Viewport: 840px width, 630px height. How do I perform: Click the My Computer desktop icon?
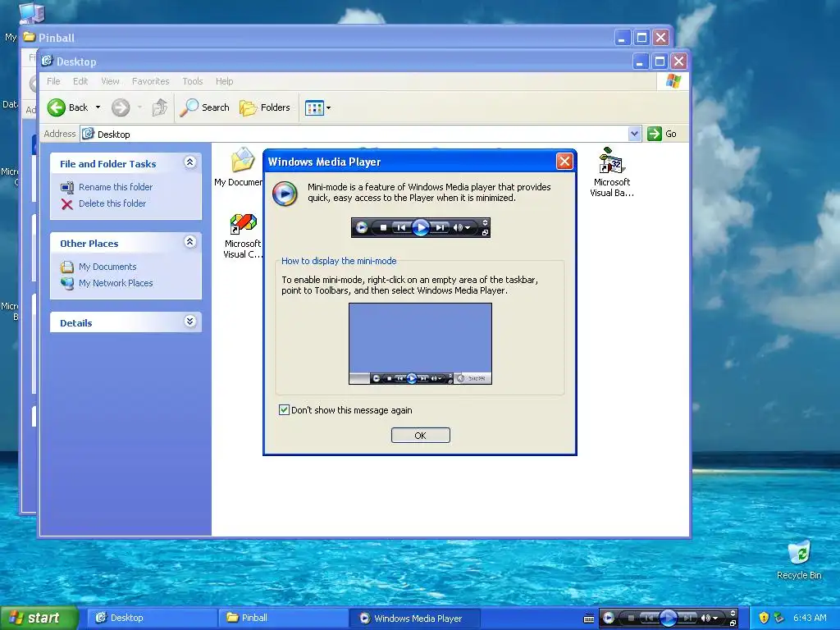[30, 13]
